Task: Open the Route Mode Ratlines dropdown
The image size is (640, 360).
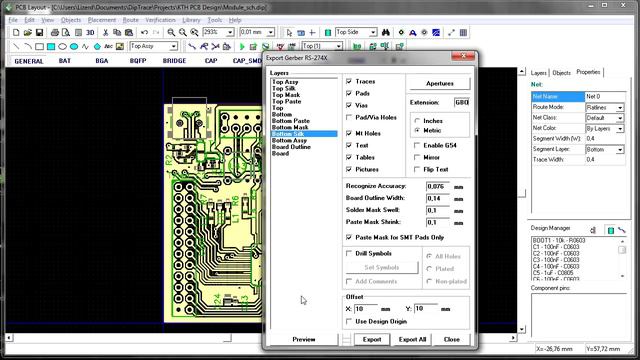Action: click(x=620, y=107)
